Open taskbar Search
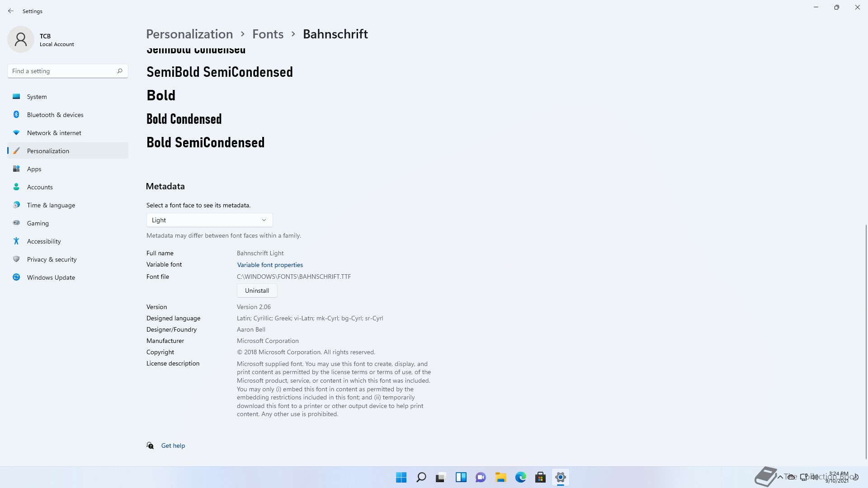 (421, 477)
